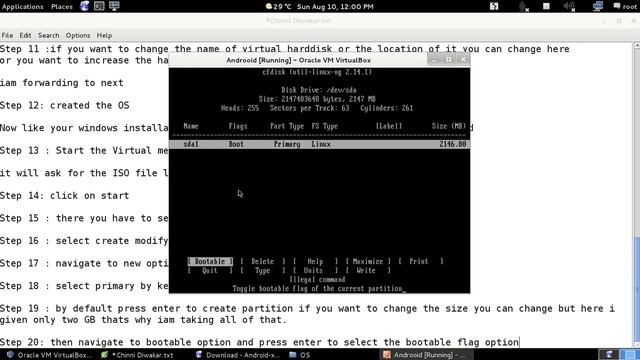The image size is (640, 360).
Task: Click the VirtualBox window title bar
Action: point(298,60)
